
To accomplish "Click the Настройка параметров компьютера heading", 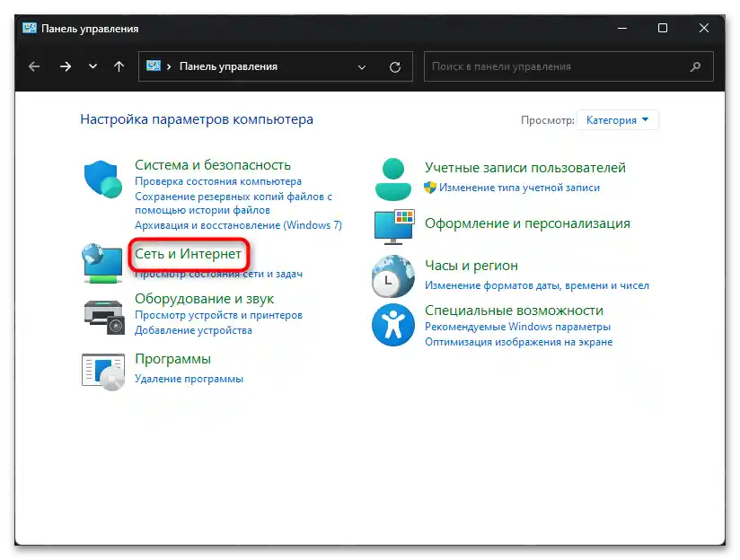I will coord(197,119).
